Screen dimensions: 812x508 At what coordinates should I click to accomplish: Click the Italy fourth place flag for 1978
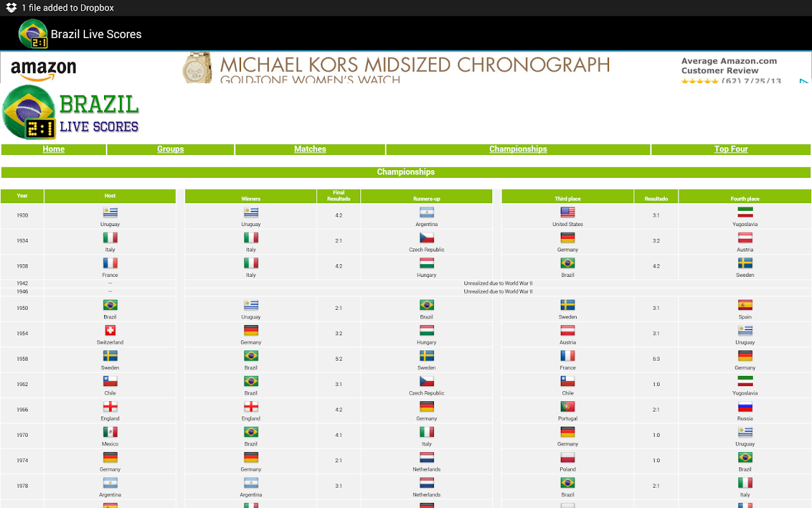(x=745, y=483)
